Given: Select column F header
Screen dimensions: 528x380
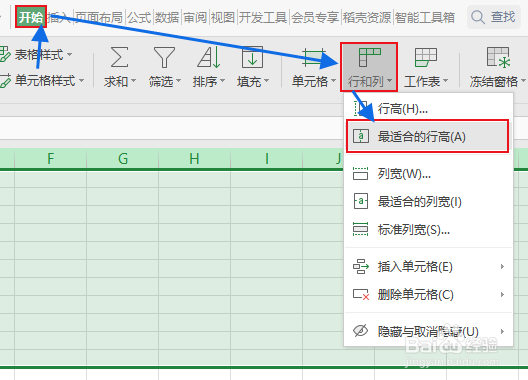Looking at the screenshot, I should click(x=51, y=158).
